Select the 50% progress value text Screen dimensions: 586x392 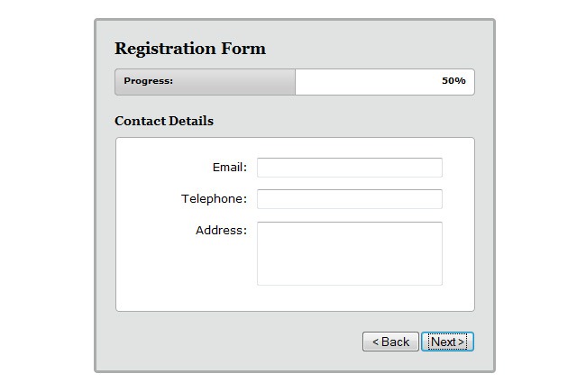pos(453,81)
